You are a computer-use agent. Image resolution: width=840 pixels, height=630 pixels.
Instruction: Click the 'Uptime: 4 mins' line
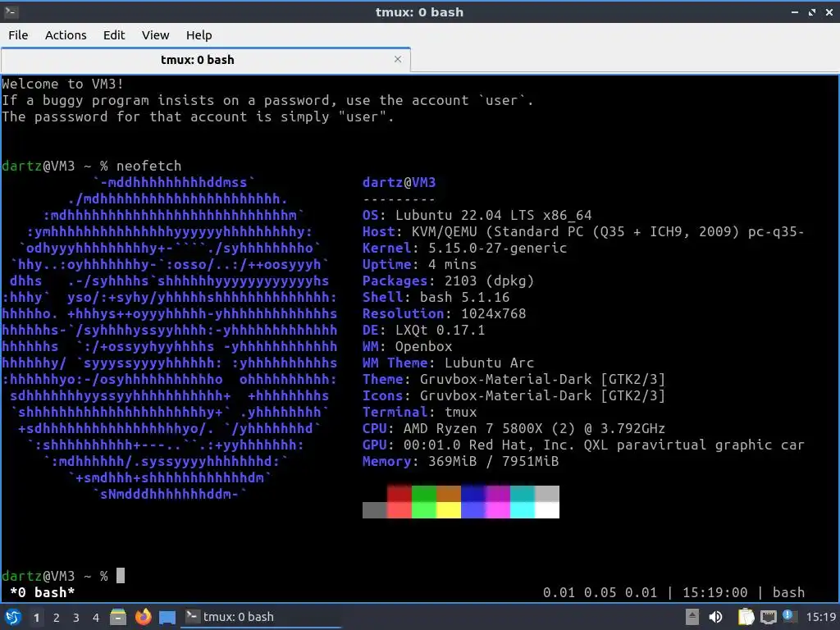[x=419, y=264]
